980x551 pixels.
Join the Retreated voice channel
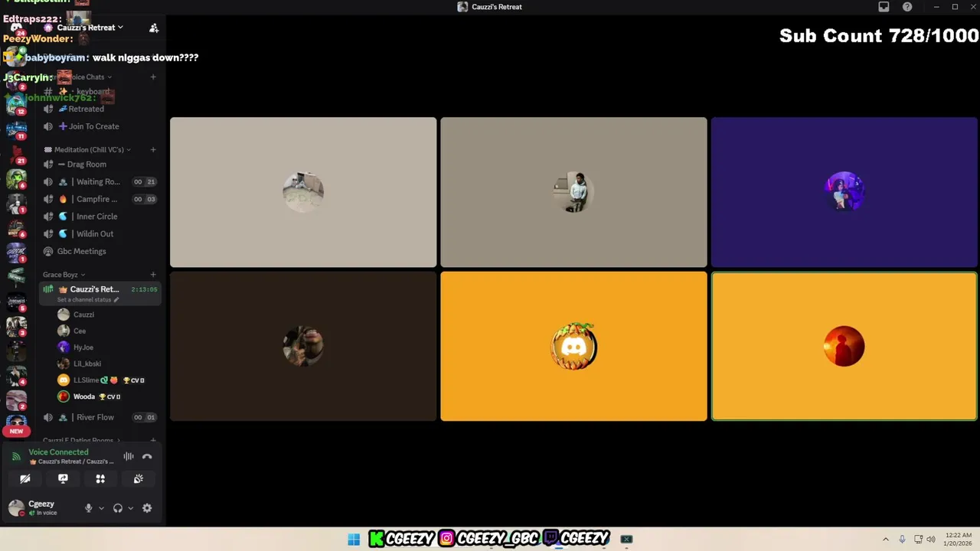tap(100, 109)
